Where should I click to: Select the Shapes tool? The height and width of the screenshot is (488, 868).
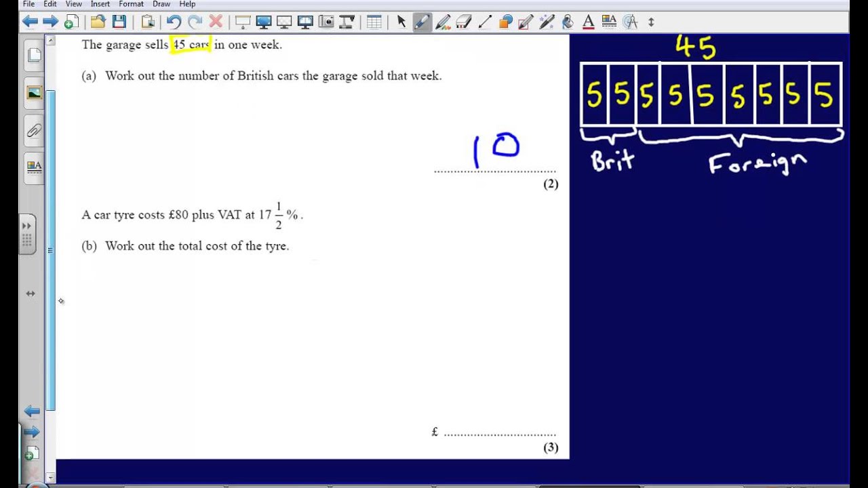click(505, 22)
